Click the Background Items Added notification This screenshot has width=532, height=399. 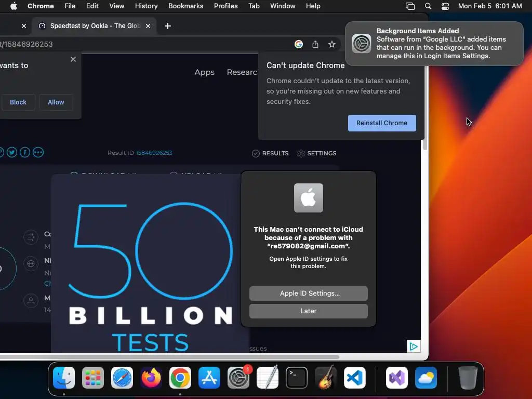pyautogui.click(x=434, y=44)
